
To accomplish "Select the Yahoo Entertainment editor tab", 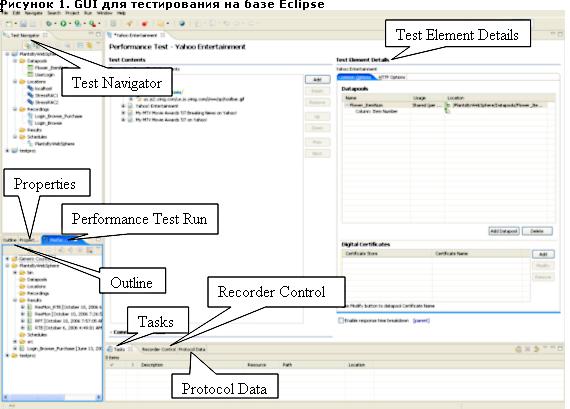I will click(136, 35).
